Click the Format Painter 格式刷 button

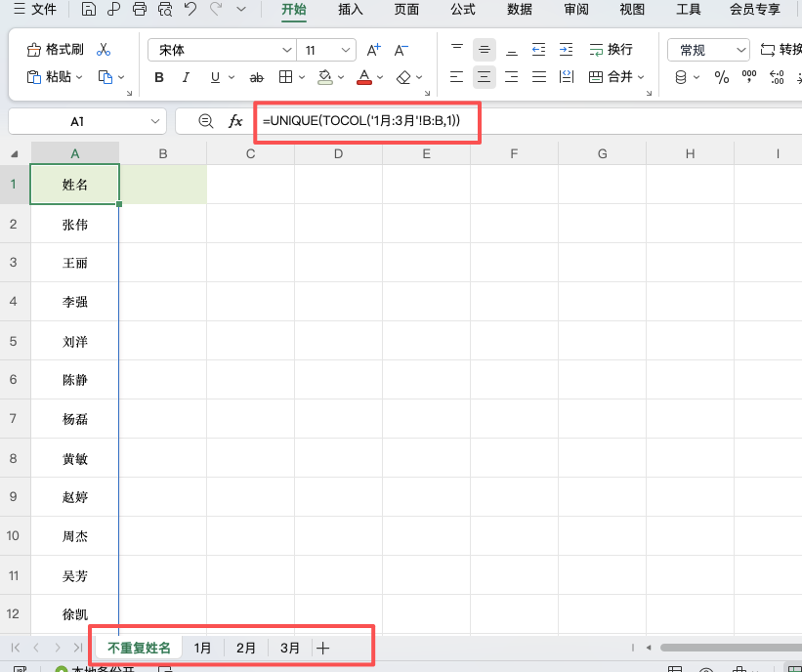(x=56, y=50)
